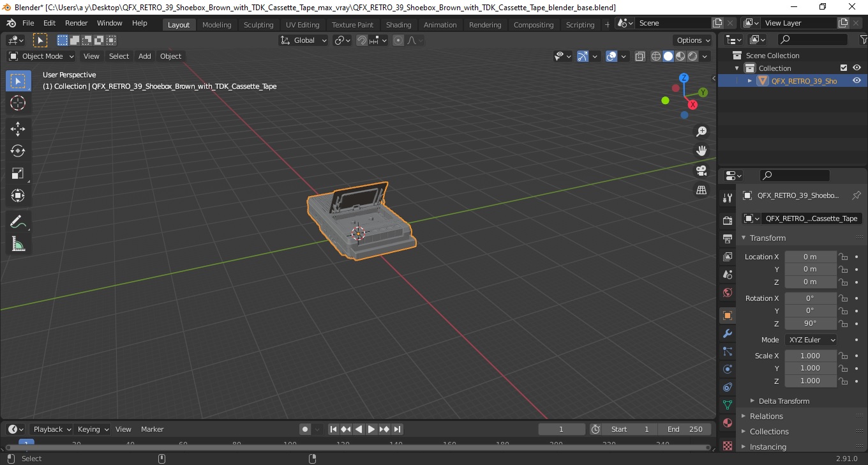The height and width of the screenshot is (465, 868).
Task: Select the Rotate tool
Action: [18, 151]
